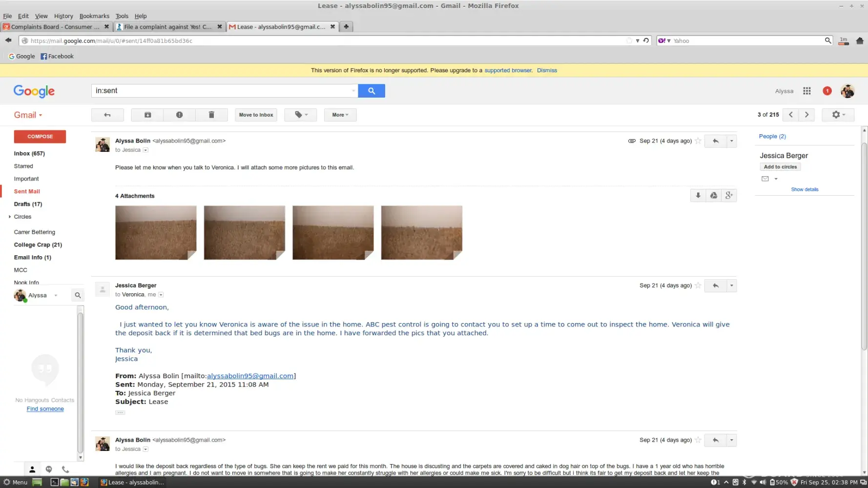Expand the Circles label

[10, 217]
